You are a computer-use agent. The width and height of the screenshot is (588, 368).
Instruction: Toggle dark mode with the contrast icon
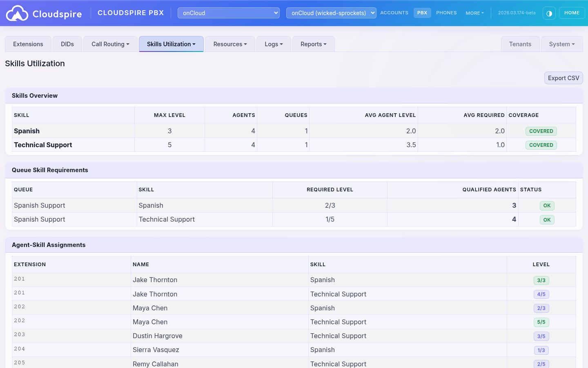click(x=549, y=13)
